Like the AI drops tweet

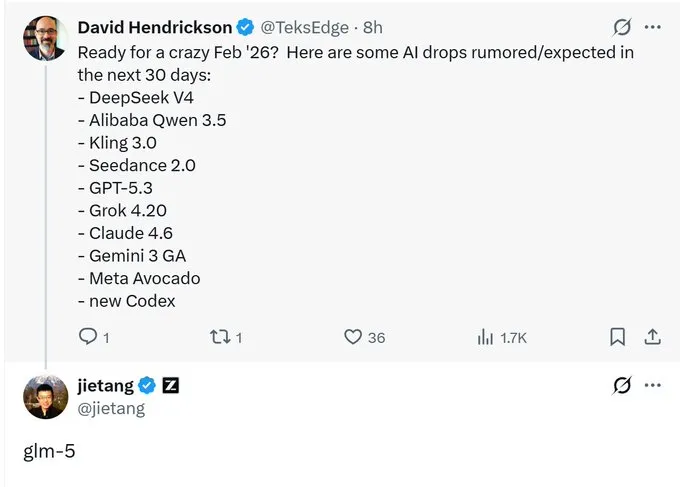click(x=353, y=337)
